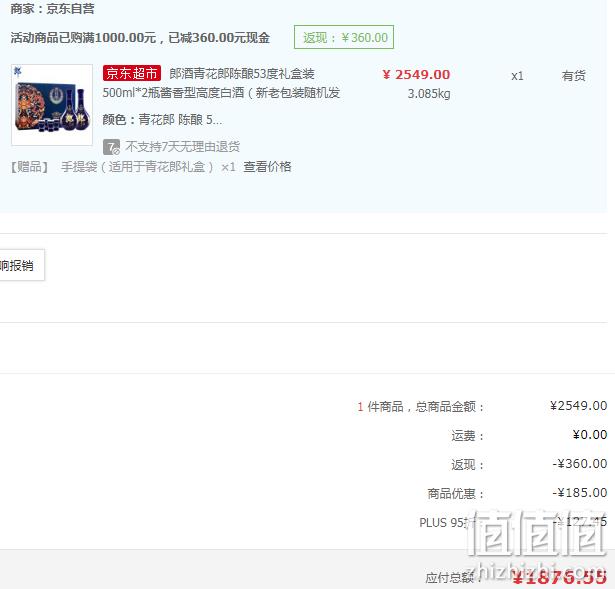Image resolution: width=615 pixels, height=589 pixels.
Task: Select the quantity text x1
Action: [x=517, y=76]
